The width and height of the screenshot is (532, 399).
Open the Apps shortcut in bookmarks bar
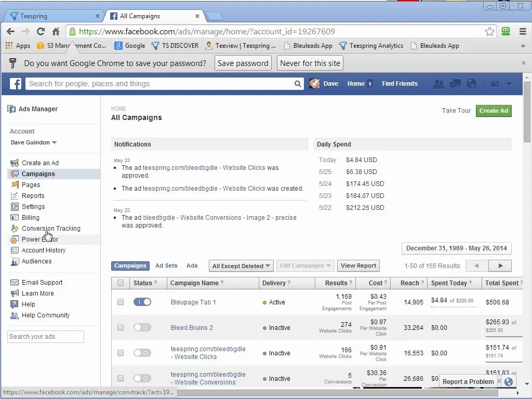(x=18, y=46)
